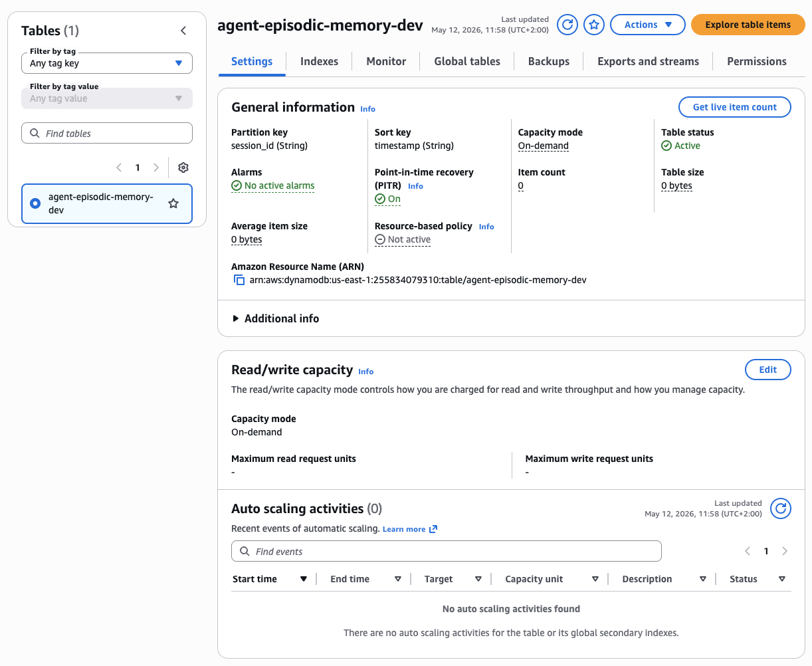Copy the ARN to clipboard
This screenshot has height=666, width=812.
pos(239,280)
